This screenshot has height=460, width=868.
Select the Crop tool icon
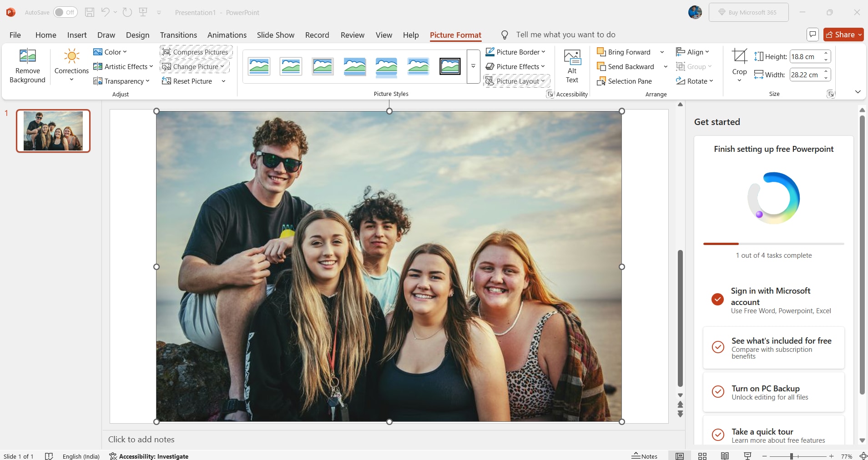click(739, 56)
